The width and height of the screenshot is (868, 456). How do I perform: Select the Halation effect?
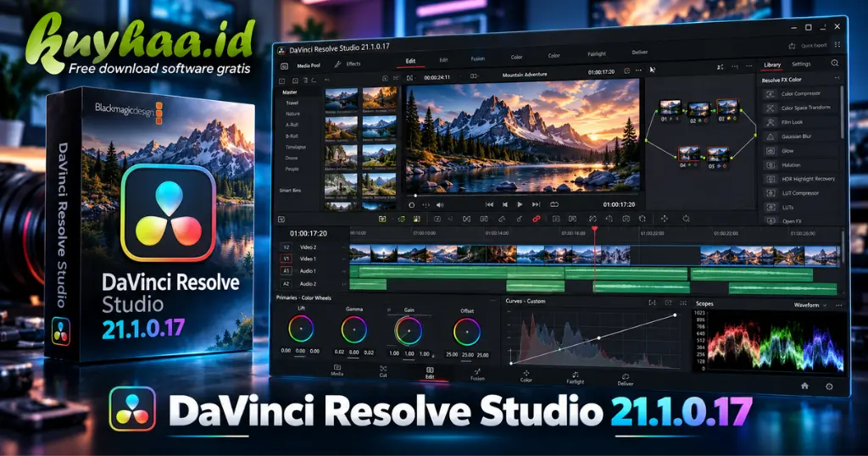click(801, 165)
